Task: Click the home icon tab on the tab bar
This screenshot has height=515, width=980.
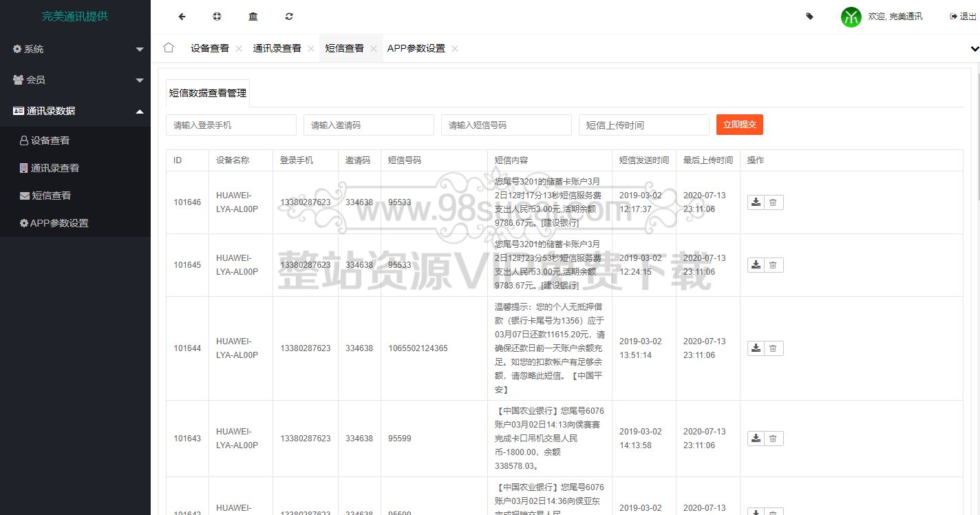Action: click(168, 48)
